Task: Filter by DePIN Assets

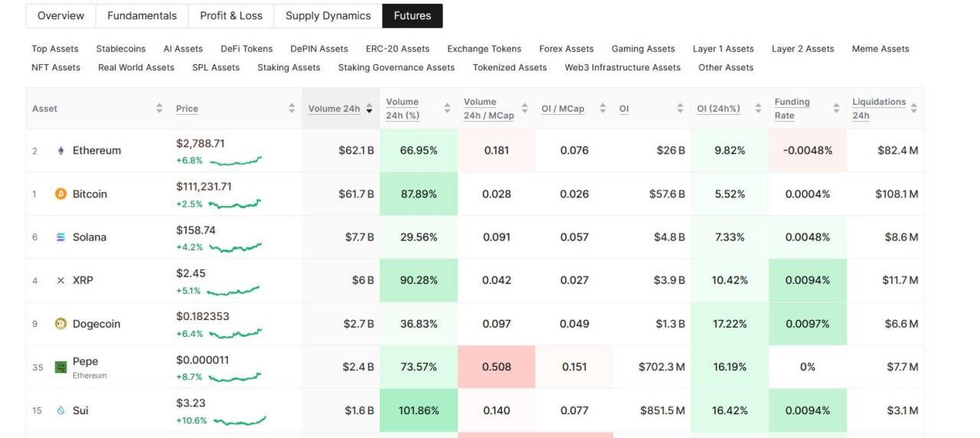Action: [x=319, y=49]
